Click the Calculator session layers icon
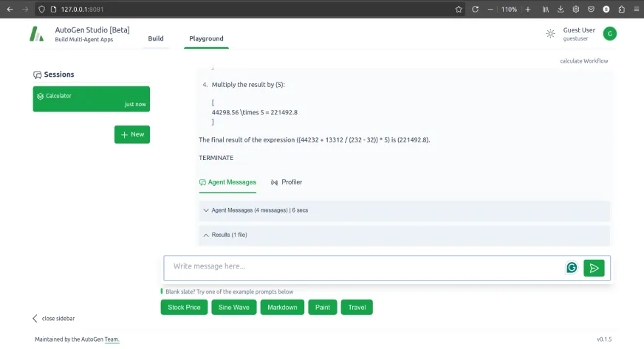Image resolution: width=644 pixels, height=349 pixels. pos(40,96)
